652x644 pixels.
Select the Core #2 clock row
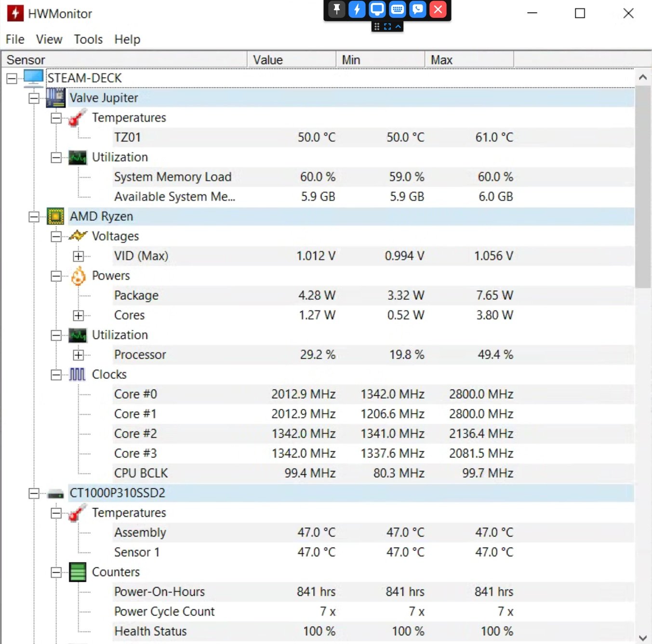(373, 434)
